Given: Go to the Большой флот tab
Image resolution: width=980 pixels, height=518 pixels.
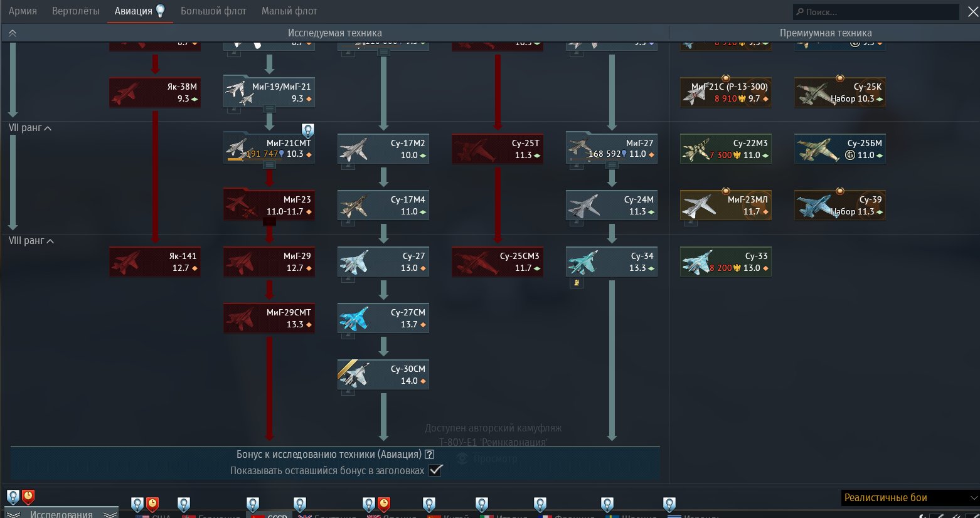Looking at the screenshot, I should click(x=213, y=11).
